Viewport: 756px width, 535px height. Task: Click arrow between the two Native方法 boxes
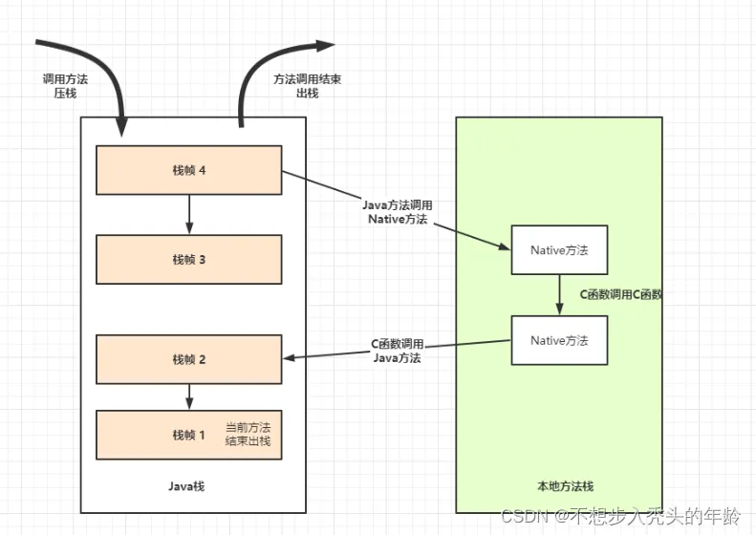pyautogui.click(x=559, y=295)
